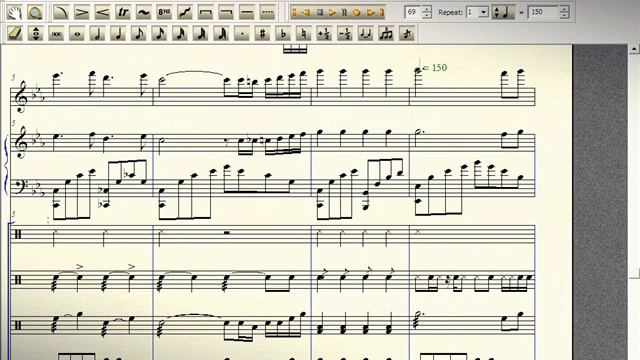Choose the dashed line tool
Viewport: 640px width, 360px height.
point(267,12)
